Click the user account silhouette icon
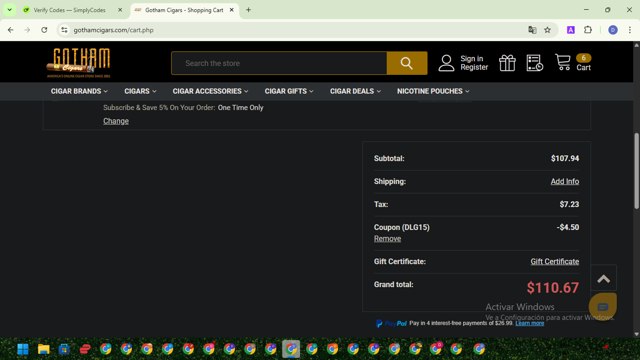The width and height of the screenshot is (640, 360). [446, 63]
